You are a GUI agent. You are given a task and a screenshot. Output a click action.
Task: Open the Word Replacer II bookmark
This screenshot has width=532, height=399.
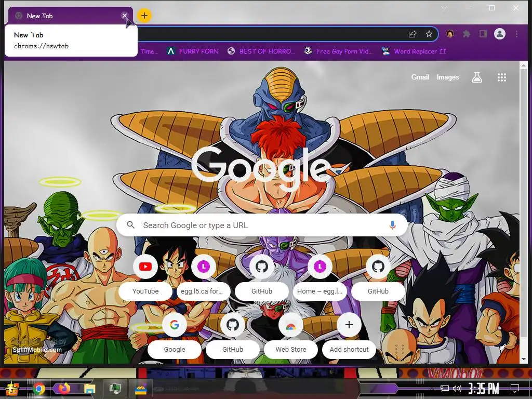point(414,51)
